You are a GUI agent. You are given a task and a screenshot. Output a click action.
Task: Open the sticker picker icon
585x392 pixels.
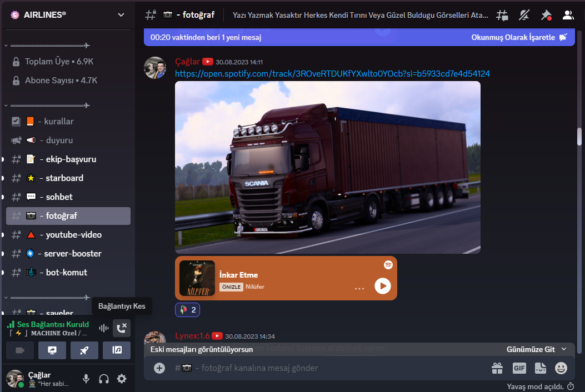(x=540, y=368)
